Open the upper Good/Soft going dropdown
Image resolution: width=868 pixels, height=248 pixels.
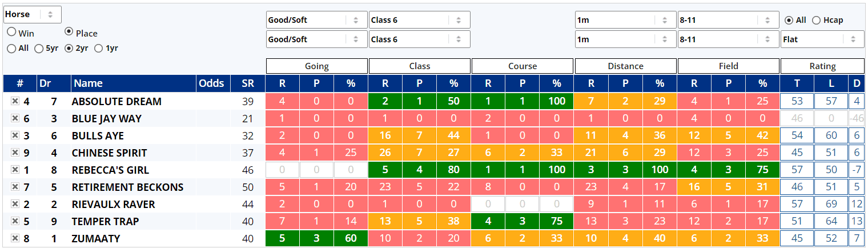(316, 20)
